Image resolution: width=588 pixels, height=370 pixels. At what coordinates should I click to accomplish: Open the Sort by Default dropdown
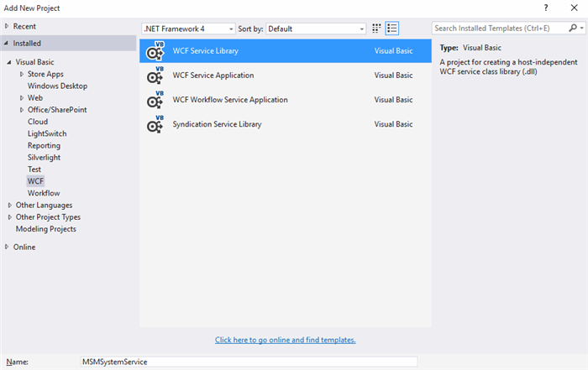coord(316,29)
